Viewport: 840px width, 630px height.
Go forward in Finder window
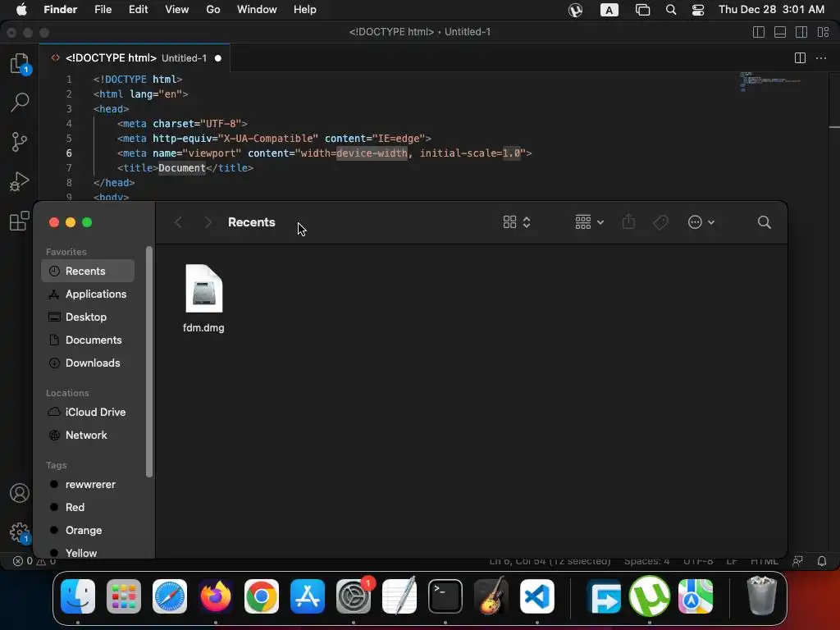208,222
